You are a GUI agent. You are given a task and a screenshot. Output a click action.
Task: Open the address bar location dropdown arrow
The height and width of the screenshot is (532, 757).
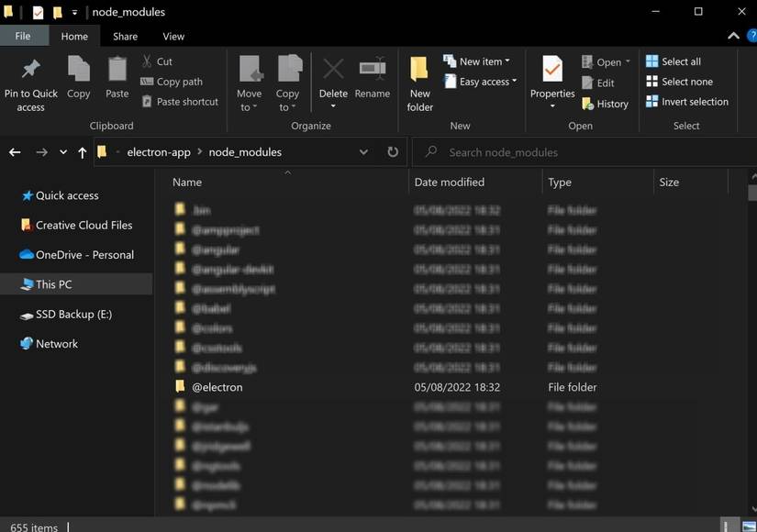[363, 151]
